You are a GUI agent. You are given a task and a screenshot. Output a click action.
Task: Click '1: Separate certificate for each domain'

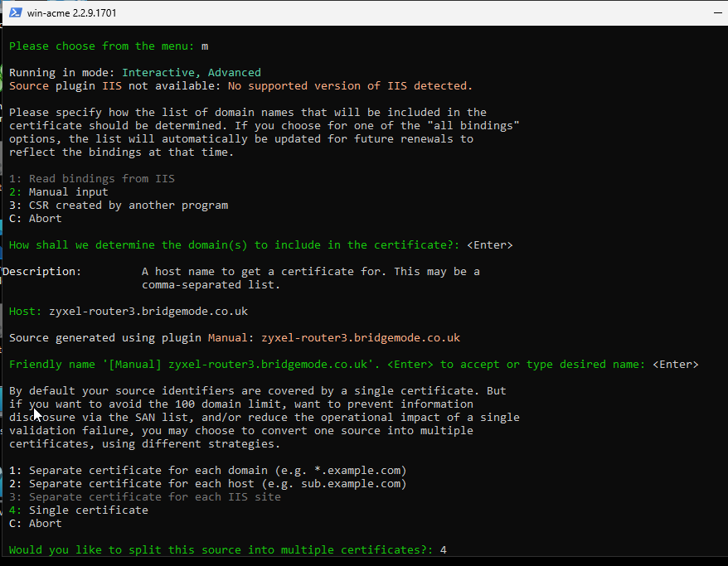[x=207, y=471]
